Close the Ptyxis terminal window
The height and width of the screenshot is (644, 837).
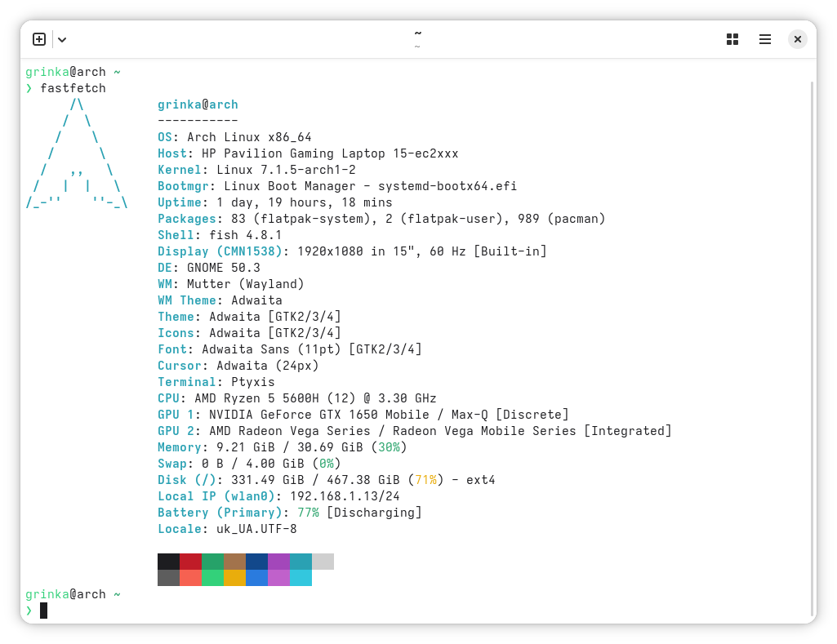click(798, 39)
